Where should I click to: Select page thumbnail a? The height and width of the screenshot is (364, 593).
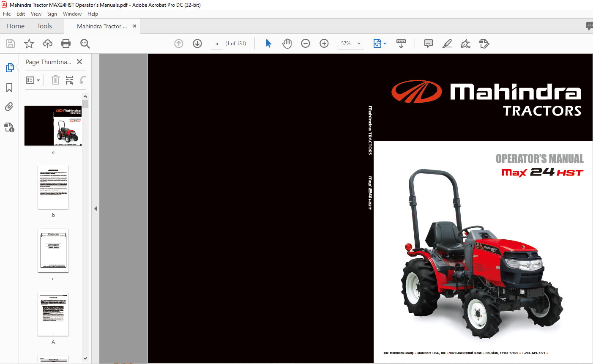pyautogui.click(x=53, y=126)
